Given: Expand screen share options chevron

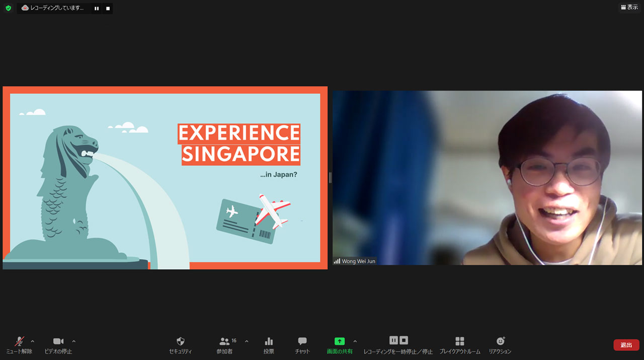Looking at the screenshot, I should pos(354,340).
